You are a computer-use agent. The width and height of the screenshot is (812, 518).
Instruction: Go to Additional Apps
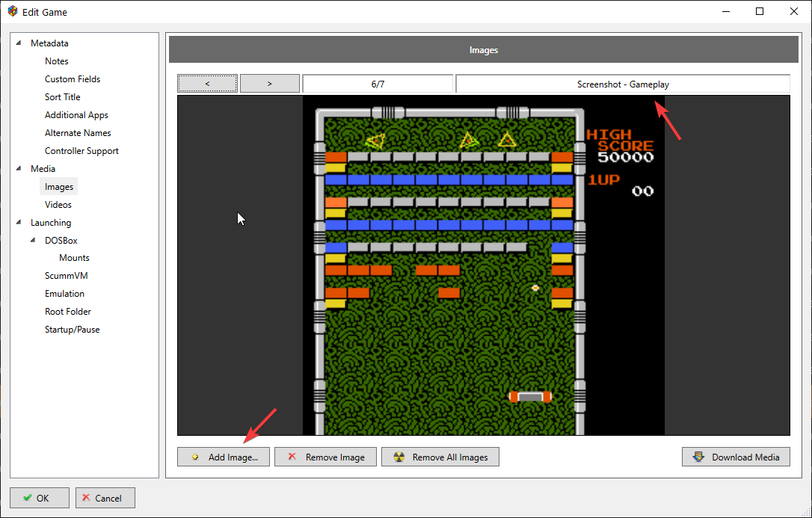tap(77, 115)
